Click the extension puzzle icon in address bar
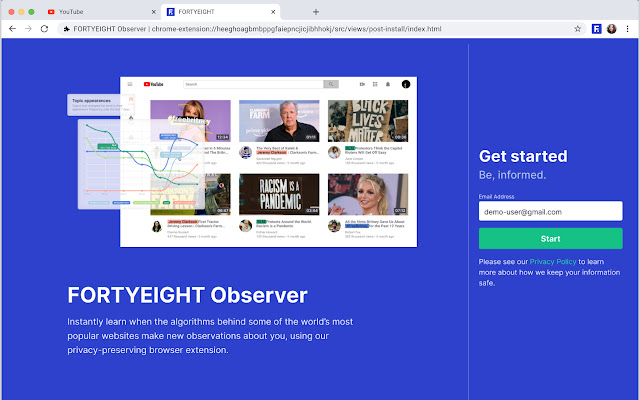The width and height of the screenshot is (640, 400). coord(67,29)
